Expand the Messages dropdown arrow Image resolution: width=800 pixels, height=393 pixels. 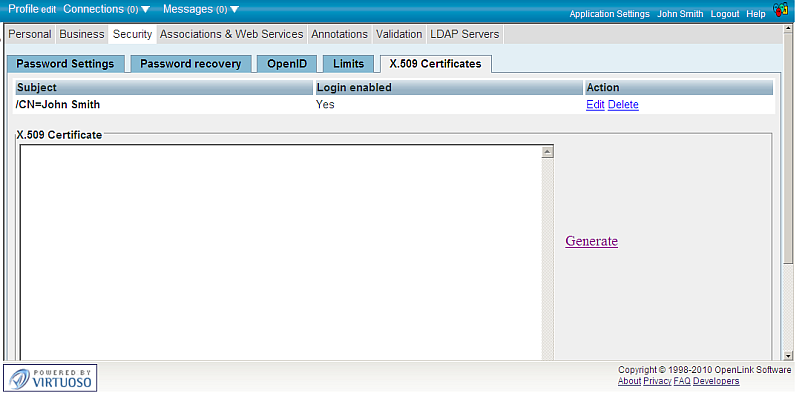234,9
